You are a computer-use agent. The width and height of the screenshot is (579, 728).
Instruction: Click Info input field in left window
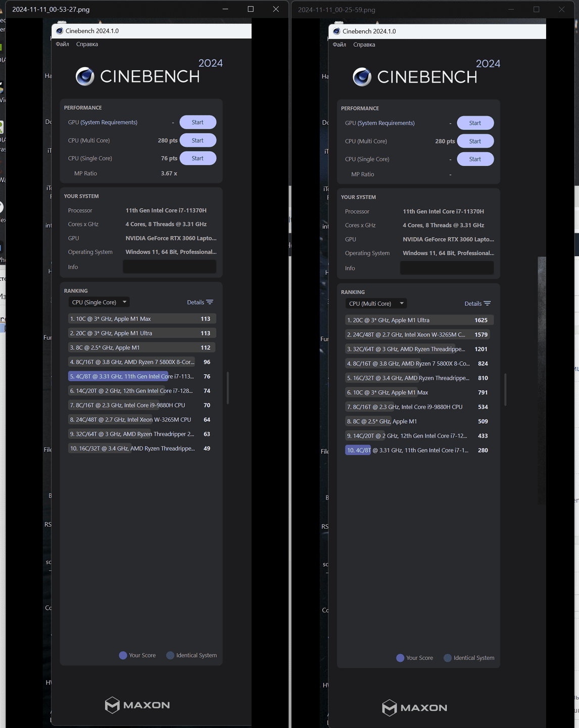tap(169, 267)
